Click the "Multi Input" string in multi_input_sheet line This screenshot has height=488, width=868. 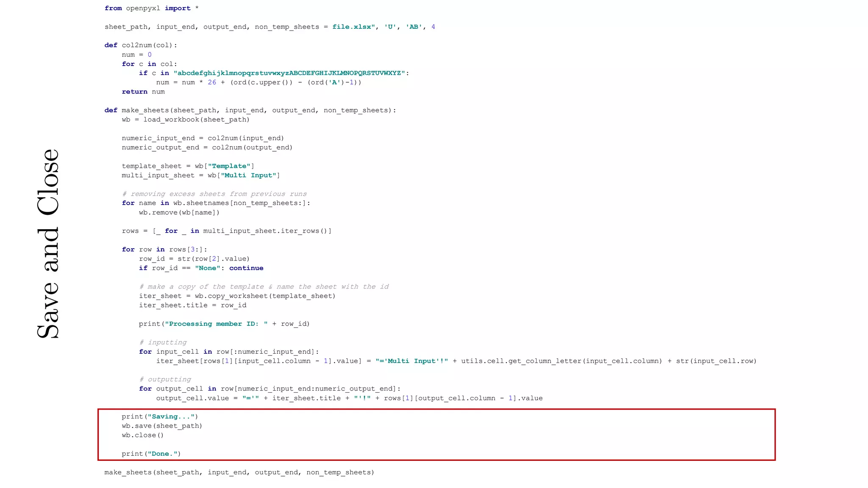coord(248,175)
